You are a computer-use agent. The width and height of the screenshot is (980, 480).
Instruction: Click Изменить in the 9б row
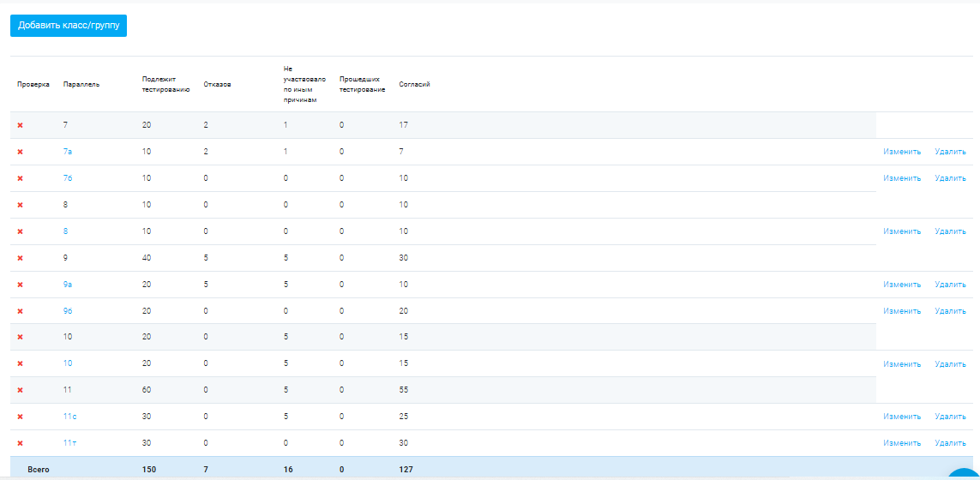click(902, 311)
